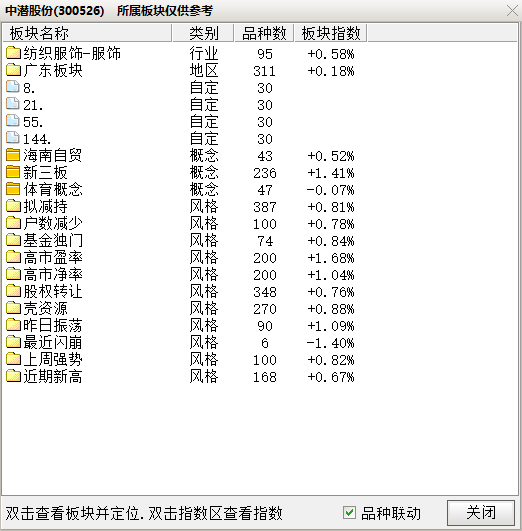
Task: Click file icon beside 55.
Action: (13, 120)
